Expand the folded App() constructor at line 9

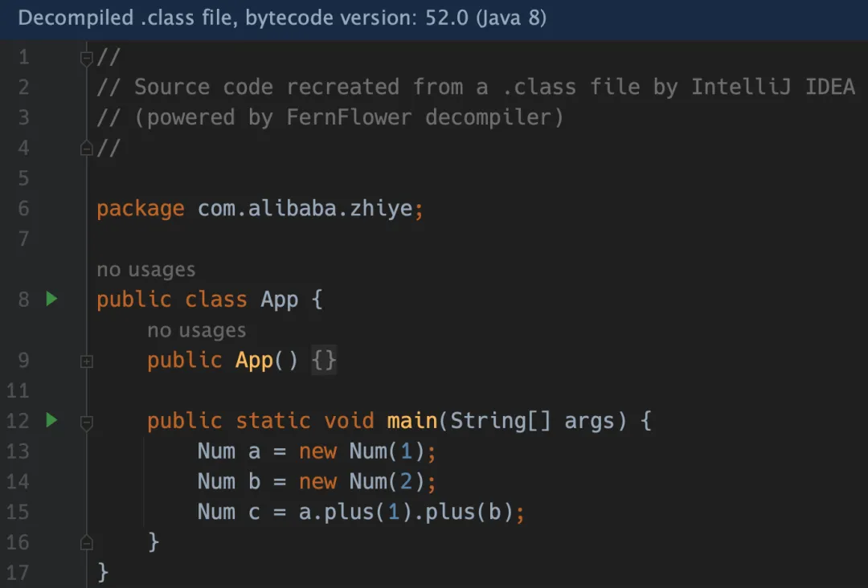[86, 361]
